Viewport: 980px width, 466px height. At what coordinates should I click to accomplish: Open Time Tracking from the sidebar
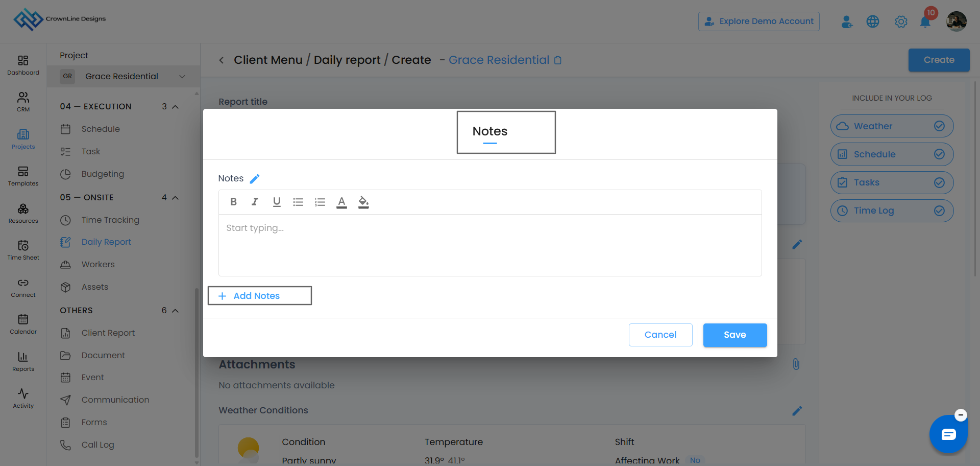[x=110, y=220]
